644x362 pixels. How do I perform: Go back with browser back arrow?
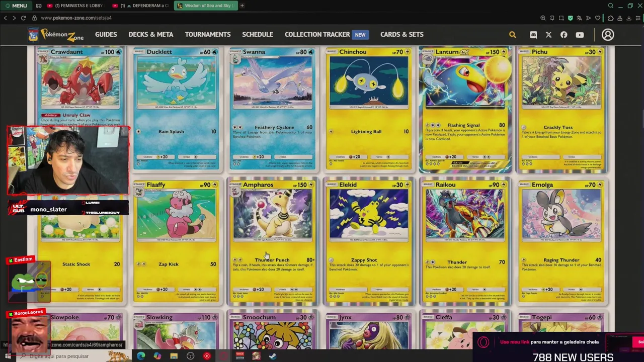click(x=5, y=18)
